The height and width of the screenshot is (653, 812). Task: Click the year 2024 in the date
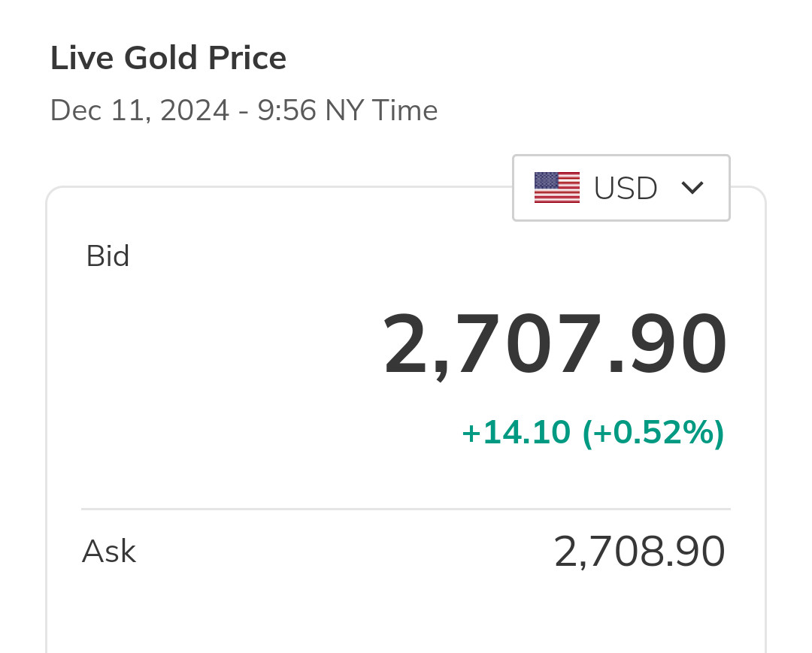pyautogui.click(x=195, y=111)
